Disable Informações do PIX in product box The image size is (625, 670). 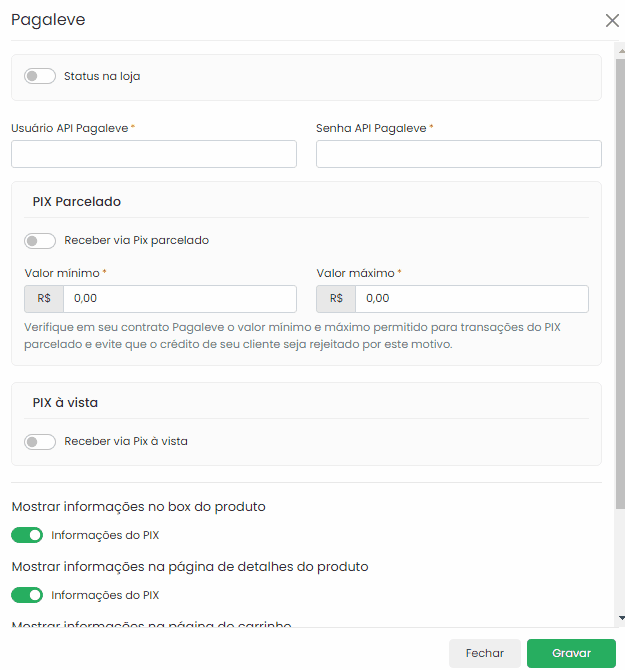tap(28, 535)
